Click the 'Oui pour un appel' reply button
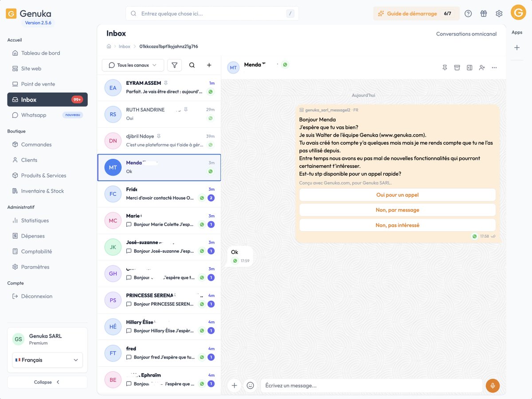 click(397, 195)
